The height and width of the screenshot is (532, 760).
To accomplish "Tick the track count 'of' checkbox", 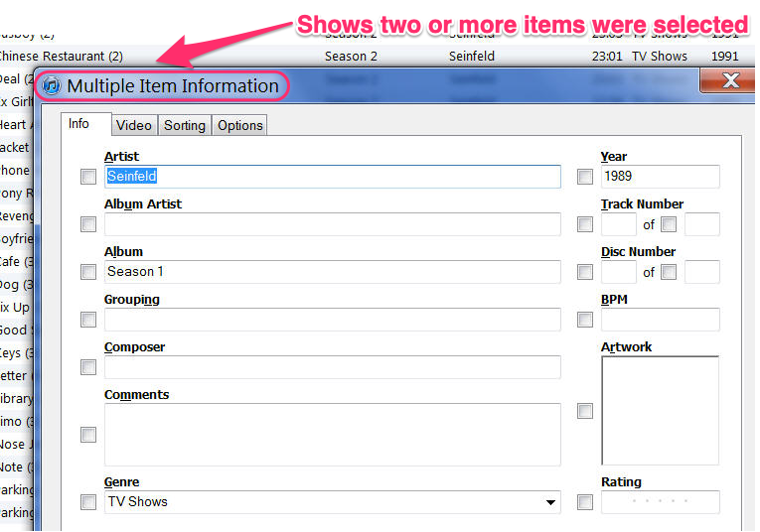I will (669, 224).
